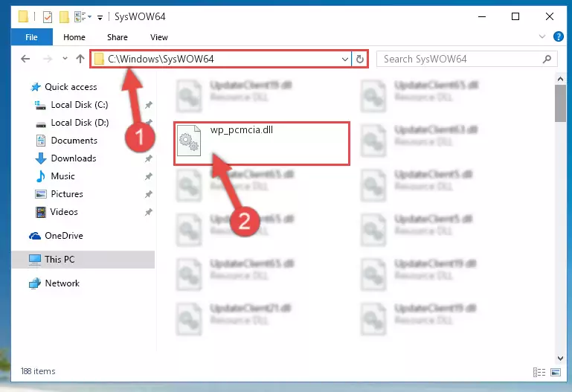Click the pin icon beside Downloads
The width and height of the screenshot is (572, 392).
pos(149,158)
